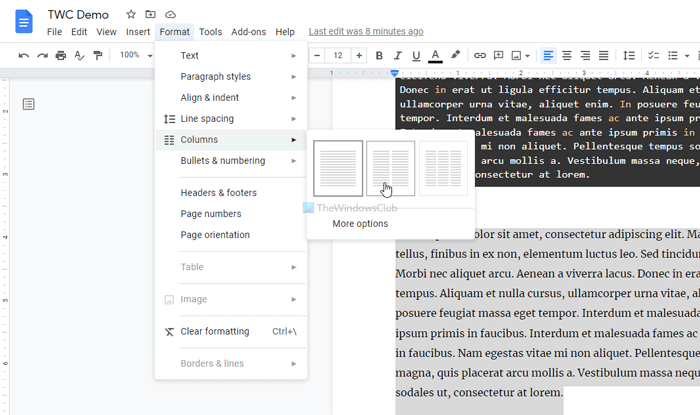Open the zoom level 100% dropdown

point(136,55)
